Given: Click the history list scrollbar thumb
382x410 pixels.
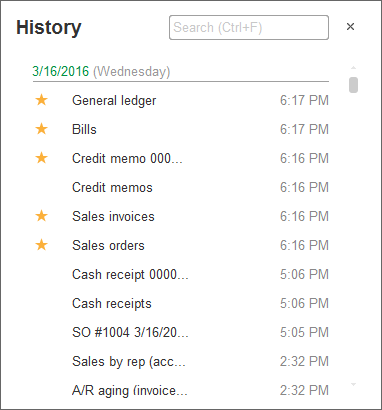Looking at the screenshot, I should pyautogui.click(x=354, y=85).
